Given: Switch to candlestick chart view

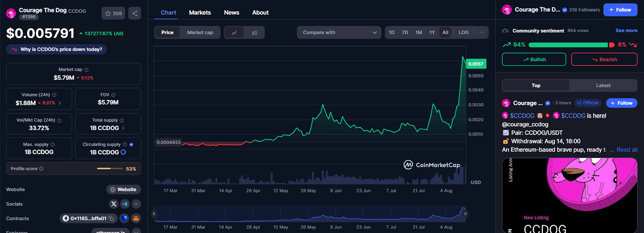Looking at the screenshot, I should point(254,33).
